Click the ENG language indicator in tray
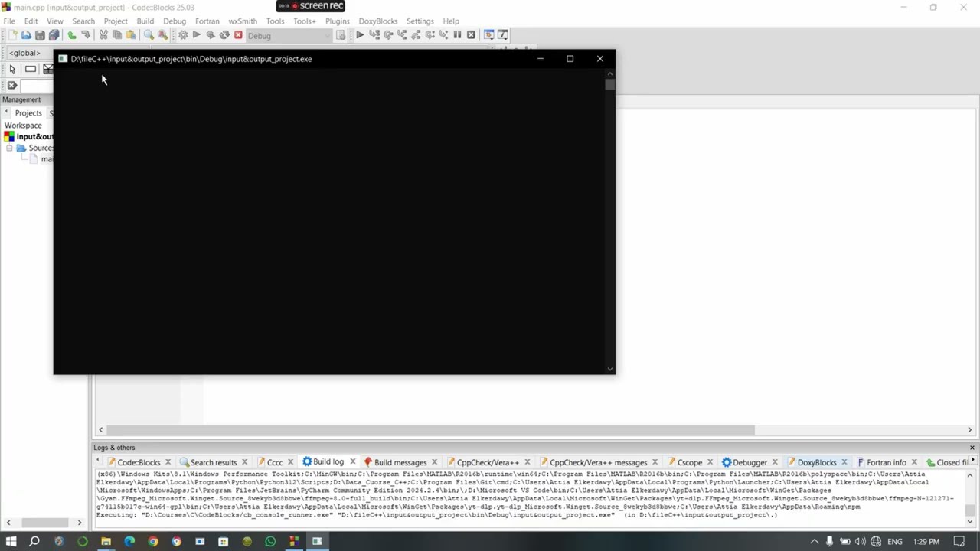Image resolution: width=980 pixels, height=551 pixels. [894, 542]
